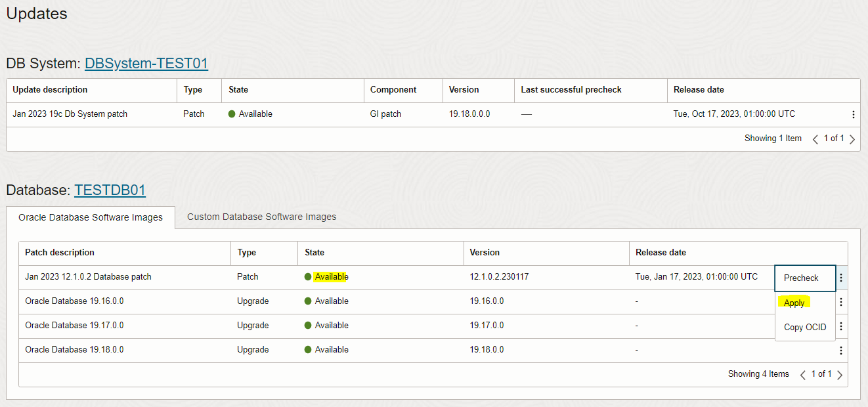Go to next page of database patches
868x407 pixels.
pyautogui.click(x=840, y=375)
